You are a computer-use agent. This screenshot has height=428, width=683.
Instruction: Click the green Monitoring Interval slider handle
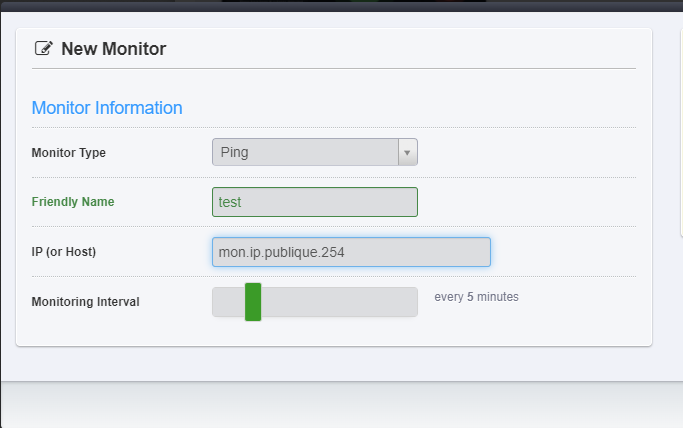[x=253, y=301]
